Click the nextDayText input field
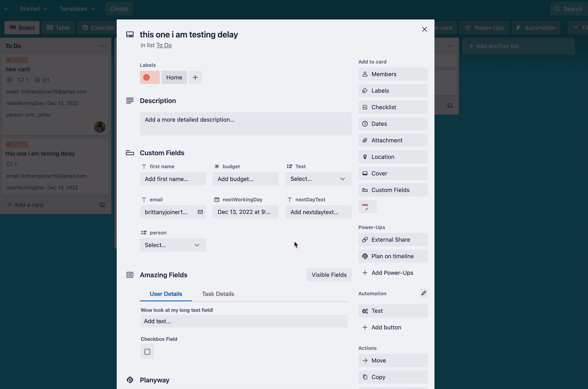The width and height of the screenshot is (588, 389). tap(318, 212)
